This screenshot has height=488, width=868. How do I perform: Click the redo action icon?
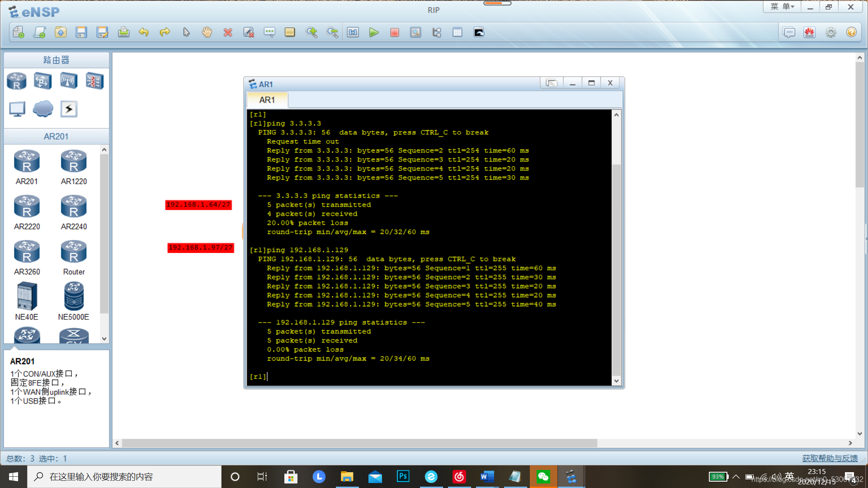click(165, 32)
